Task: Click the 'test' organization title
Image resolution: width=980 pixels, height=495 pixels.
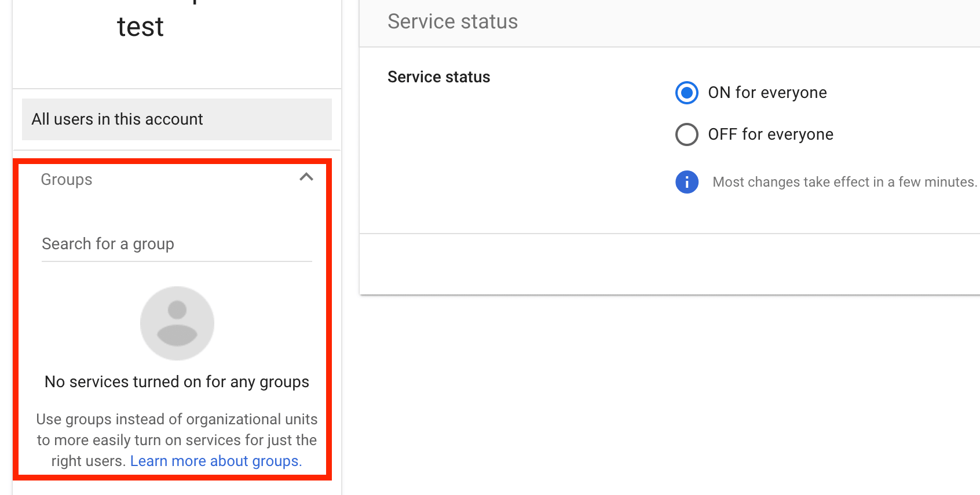Action: pos(140,27)
